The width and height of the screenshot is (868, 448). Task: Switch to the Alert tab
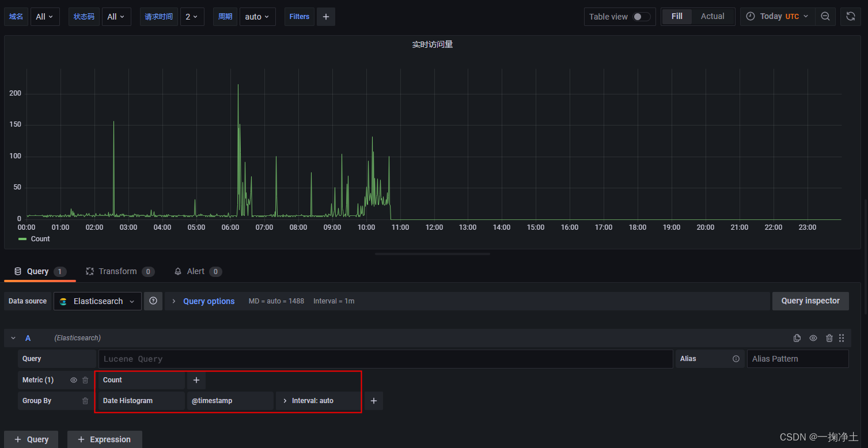click(198, 271)
